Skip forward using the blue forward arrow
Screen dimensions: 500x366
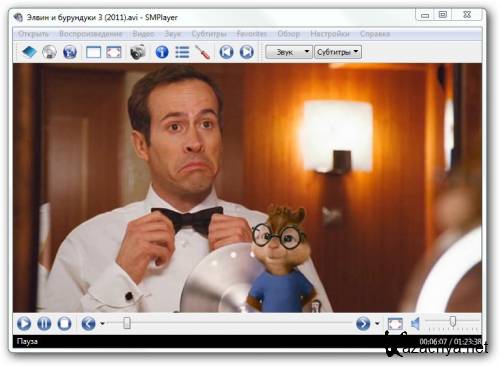[363, 324]
